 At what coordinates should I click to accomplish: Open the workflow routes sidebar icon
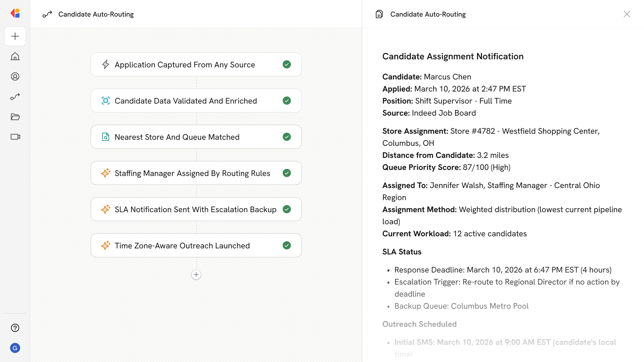point(15,97)
